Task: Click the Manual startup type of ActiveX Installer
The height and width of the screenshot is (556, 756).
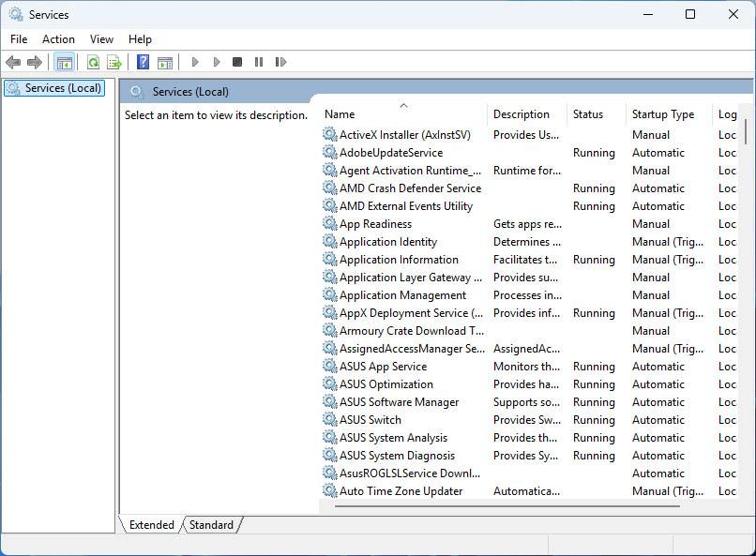Action: click(x=650, y=135)
